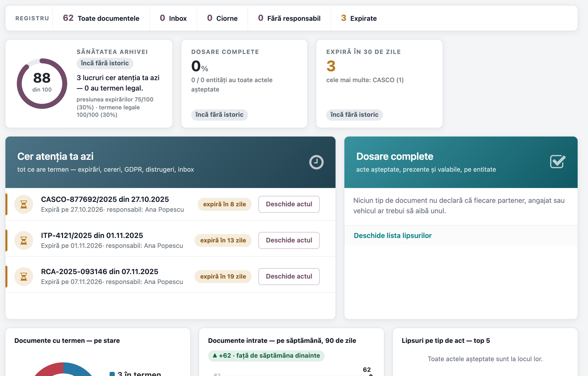The height and width of the screenshot is (376, 588).
Task: Click Documente intrate — pe săptămână heading
Action: tap(282, 341)
